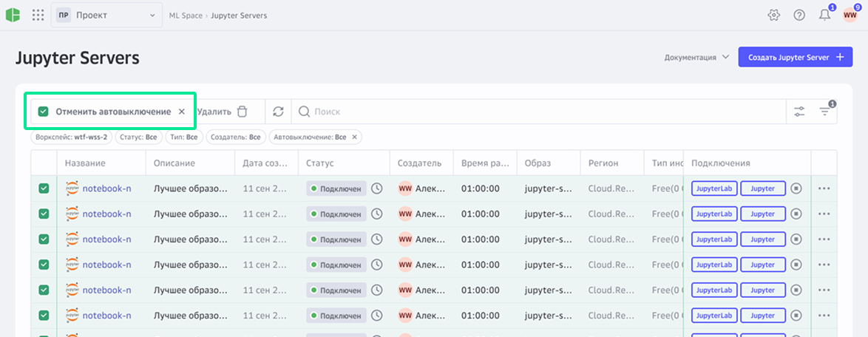Refresh the Jupyter servers list
Image resolution: width=868 pixels, height=337 pixels.
[279, 112]
